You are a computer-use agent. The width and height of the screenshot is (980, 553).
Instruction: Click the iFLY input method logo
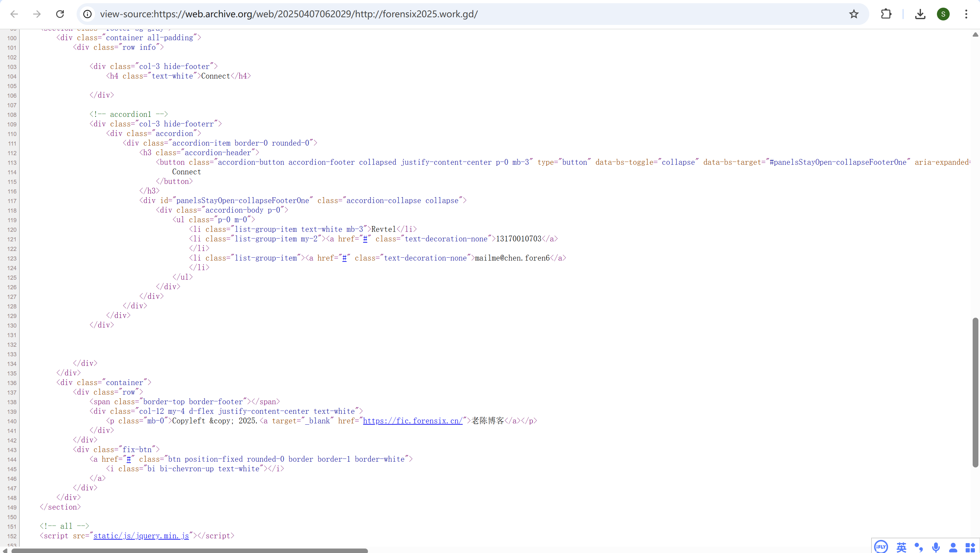pos(881,547)
